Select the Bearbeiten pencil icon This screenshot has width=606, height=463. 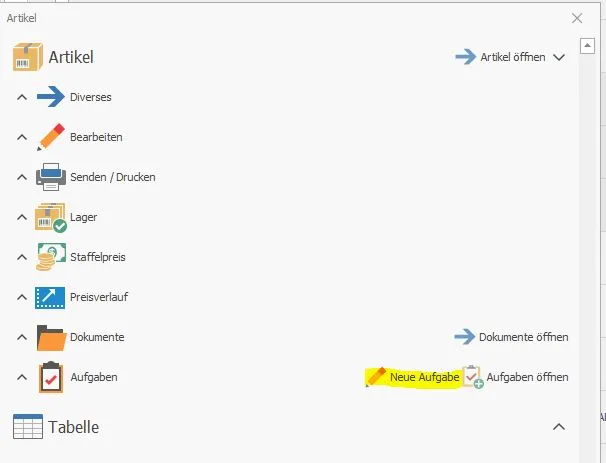[51, 137]
